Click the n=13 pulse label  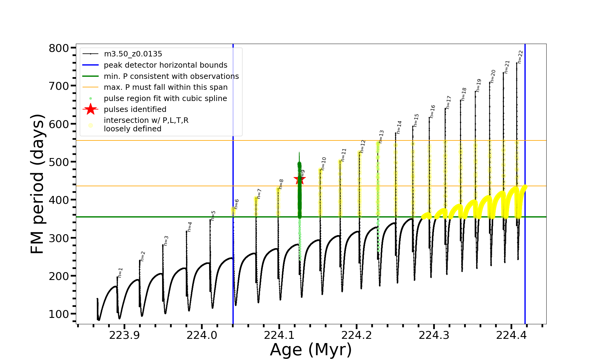pos(381,136)
